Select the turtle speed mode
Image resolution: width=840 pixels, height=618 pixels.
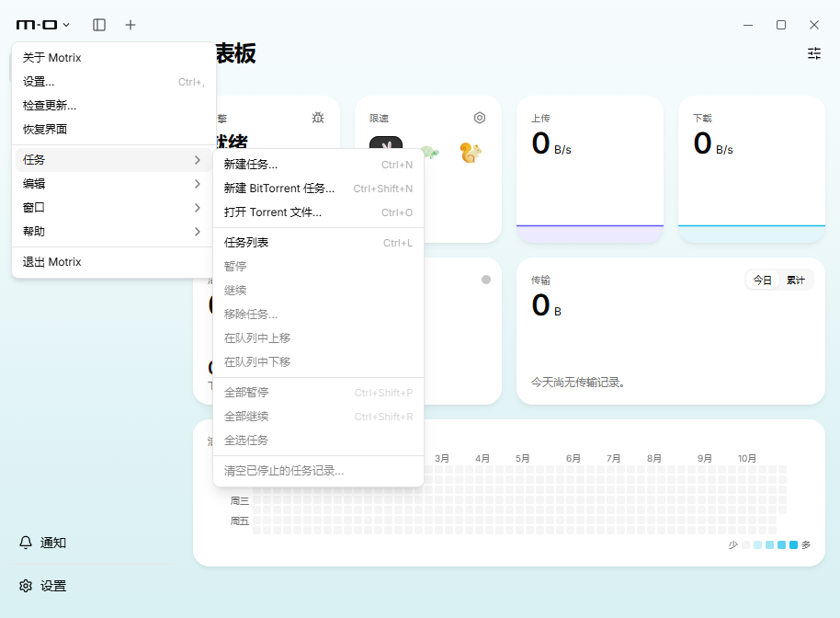[429, 153]
